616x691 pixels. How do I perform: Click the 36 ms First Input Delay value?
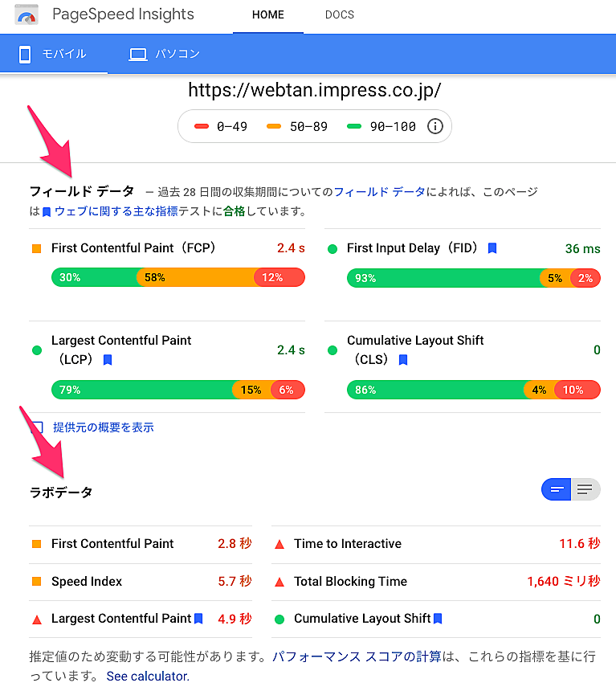click(582, 248)
